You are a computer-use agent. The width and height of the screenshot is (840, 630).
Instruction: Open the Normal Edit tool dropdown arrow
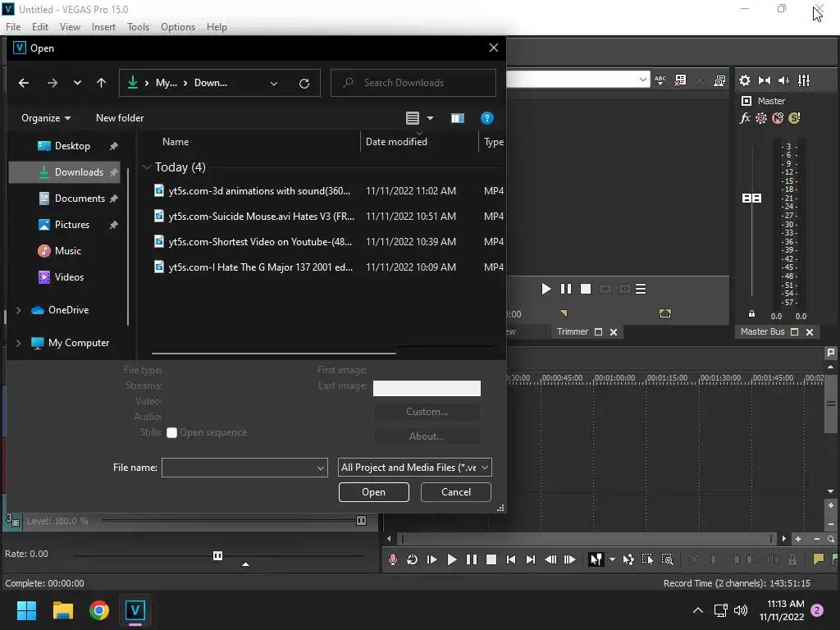coord(612,559)
